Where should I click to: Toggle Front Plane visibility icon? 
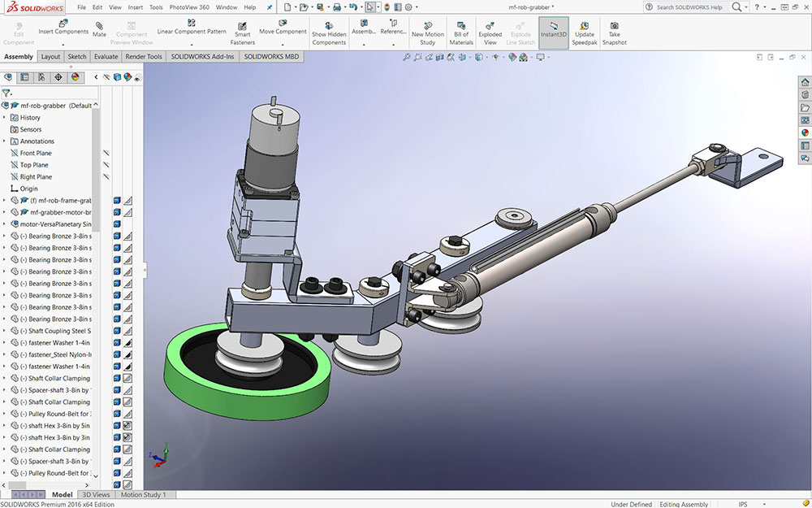(x=106, y=153)
